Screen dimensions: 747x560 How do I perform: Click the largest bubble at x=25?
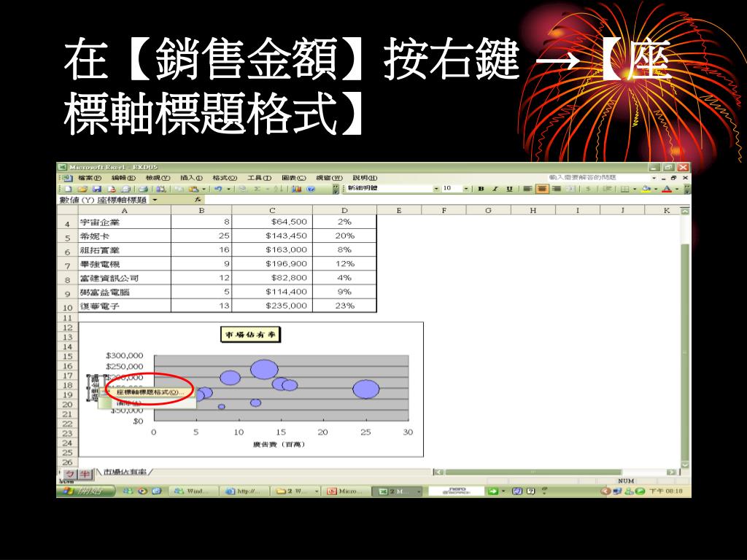[366, 389]
